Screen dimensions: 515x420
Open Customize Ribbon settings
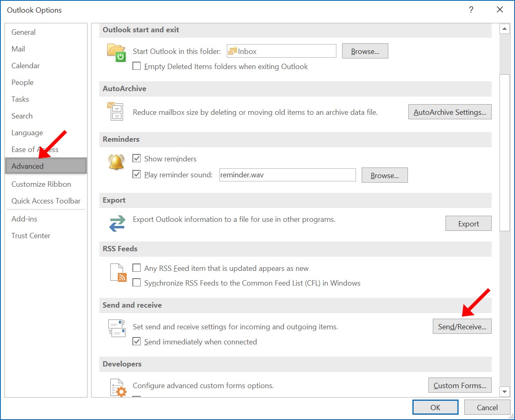pyautogui.click(x=46, y=184)
